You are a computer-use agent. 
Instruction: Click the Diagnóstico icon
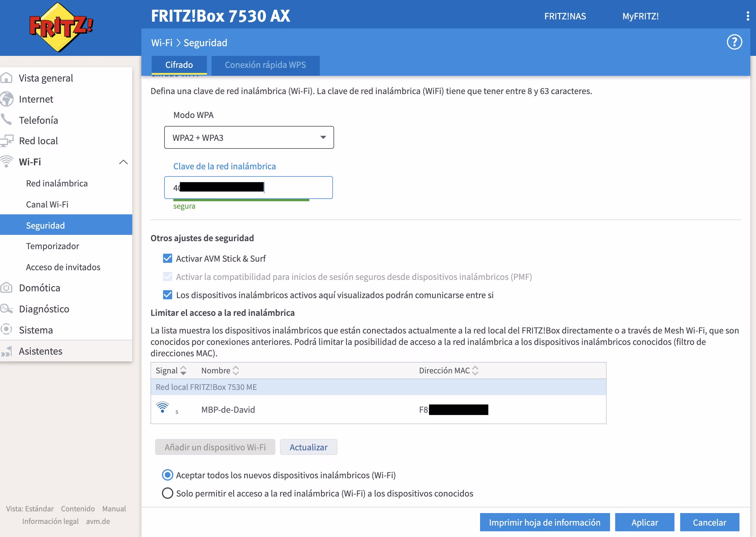pyautogui.click(x=6, y=309)
